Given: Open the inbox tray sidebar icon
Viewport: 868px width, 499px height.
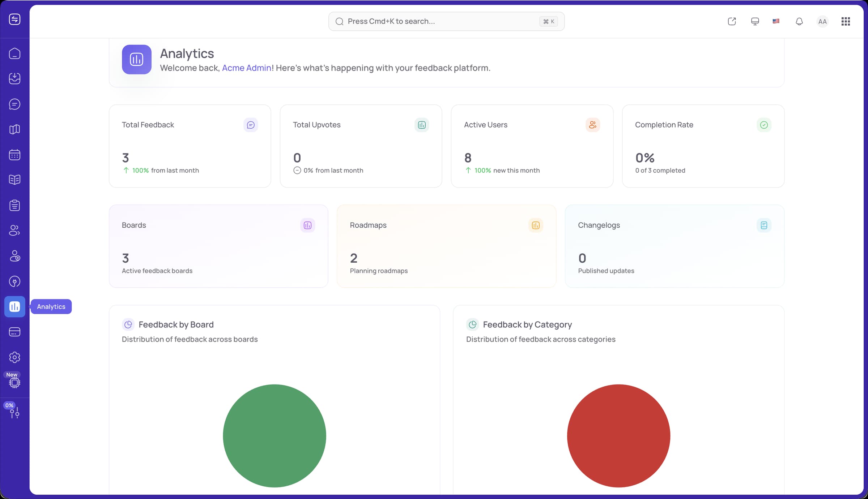Looking at the screenshot, I should coord(14,78).
